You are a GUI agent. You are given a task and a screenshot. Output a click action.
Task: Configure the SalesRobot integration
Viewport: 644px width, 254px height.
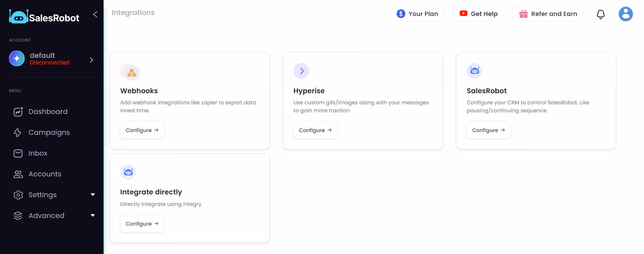(x=488, y=130)
